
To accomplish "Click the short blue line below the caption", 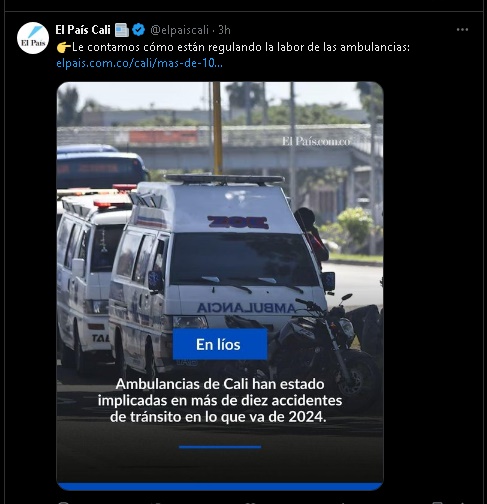I will pos(220,447).
